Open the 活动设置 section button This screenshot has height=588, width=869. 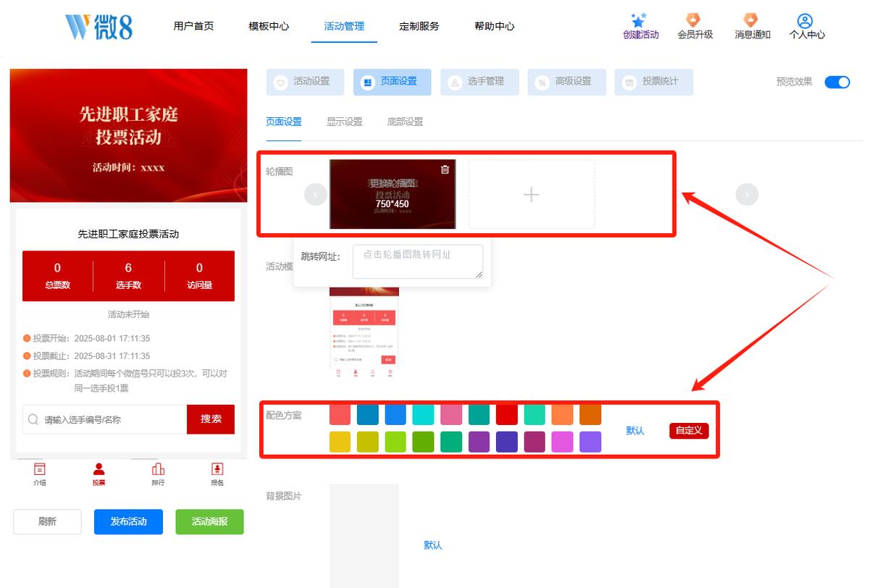click(x=305, y=82)
